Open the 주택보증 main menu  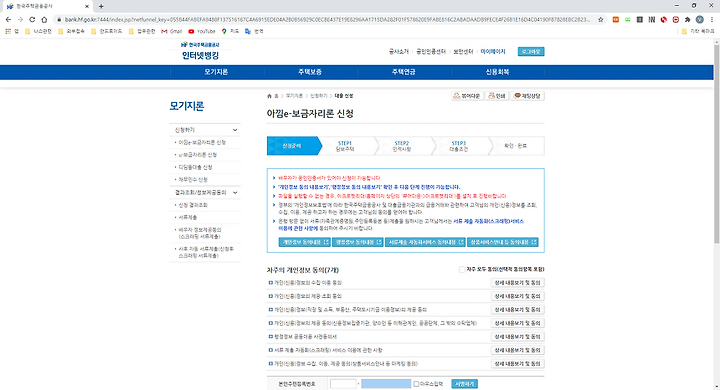pos(310,72)
